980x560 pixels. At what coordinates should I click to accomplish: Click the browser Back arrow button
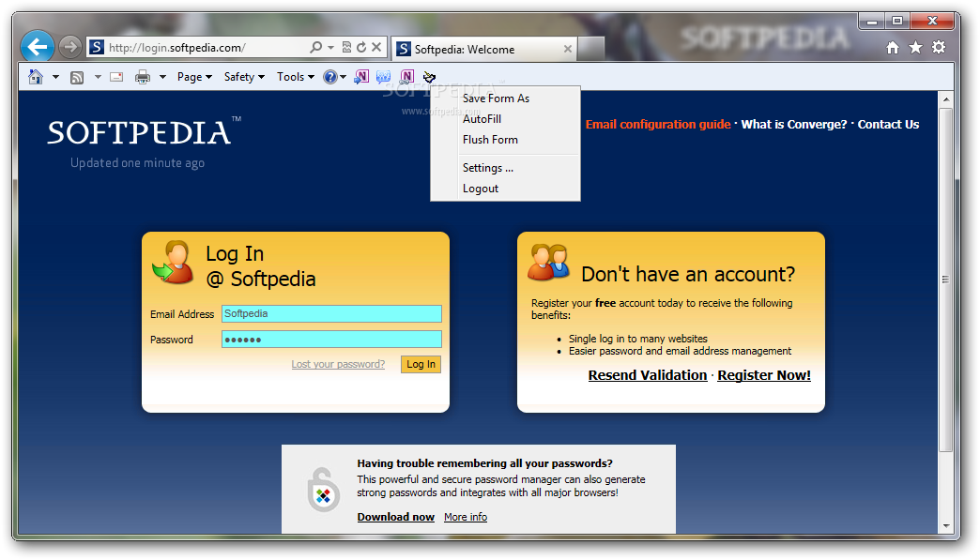(x=38, y=47)
